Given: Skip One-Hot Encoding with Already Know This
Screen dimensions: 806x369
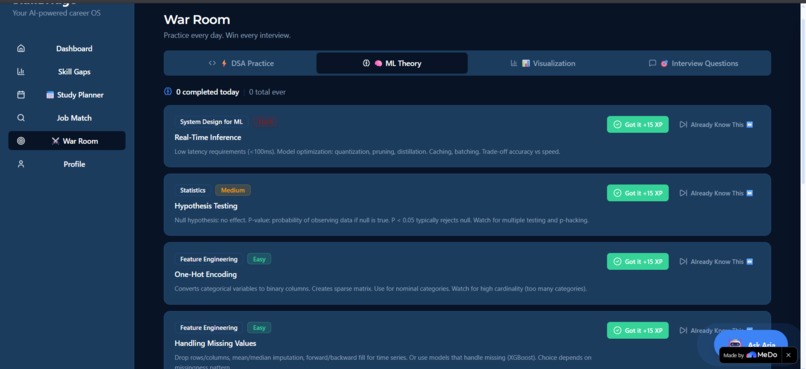Looking at the screenshot, I should tap(716, 262).
